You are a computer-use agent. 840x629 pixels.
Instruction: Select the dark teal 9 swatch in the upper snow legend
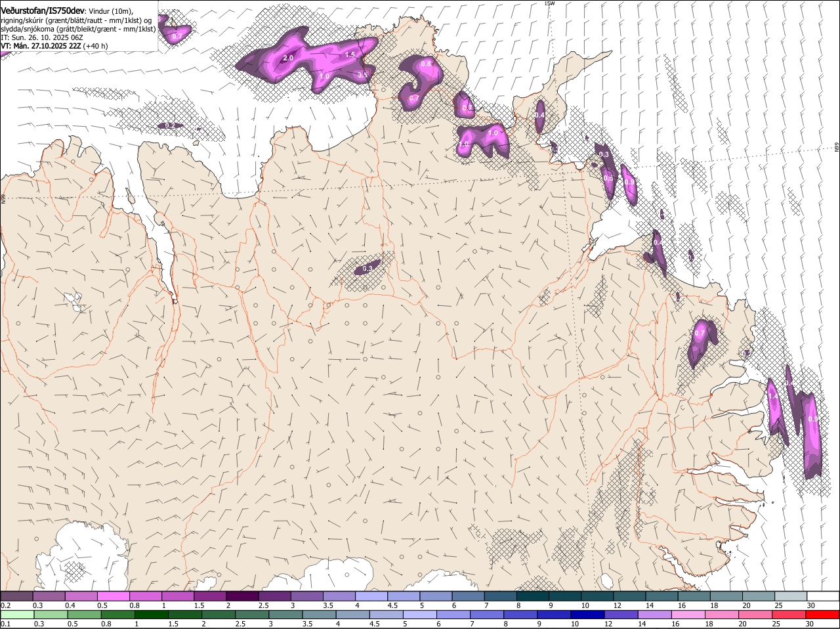(x=565, y=596)
